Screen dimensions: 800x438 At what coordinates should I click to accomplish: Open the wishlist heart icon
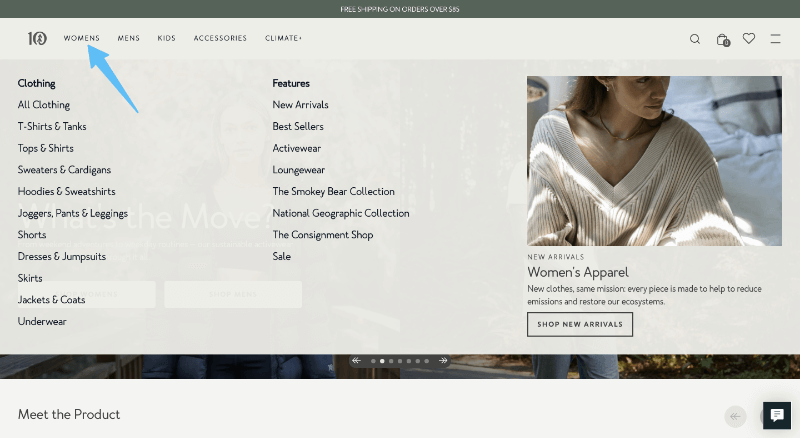click(749, 39)
